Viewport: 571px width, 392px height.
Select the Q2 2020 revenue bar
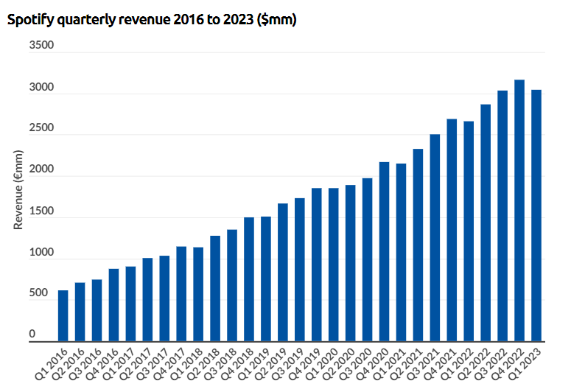point(351,263)
